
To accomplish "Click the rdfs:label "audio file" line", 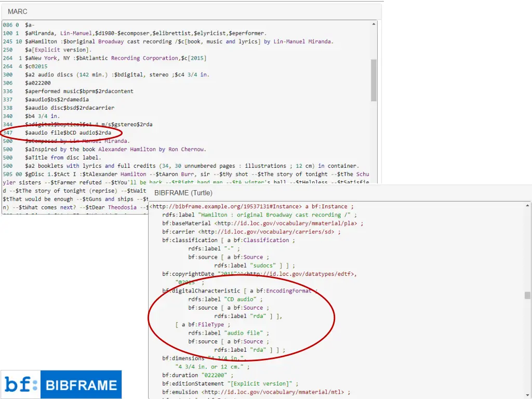I will 229,333.
